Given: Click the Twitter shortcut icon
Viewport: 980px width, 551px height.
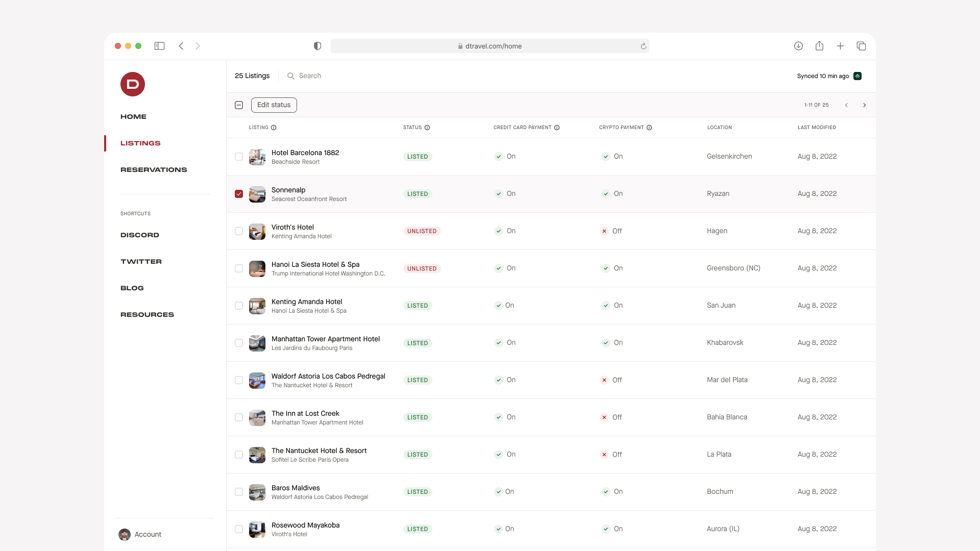Looking at the screenshot, I should pyautogui.click(x=141, y=261).
